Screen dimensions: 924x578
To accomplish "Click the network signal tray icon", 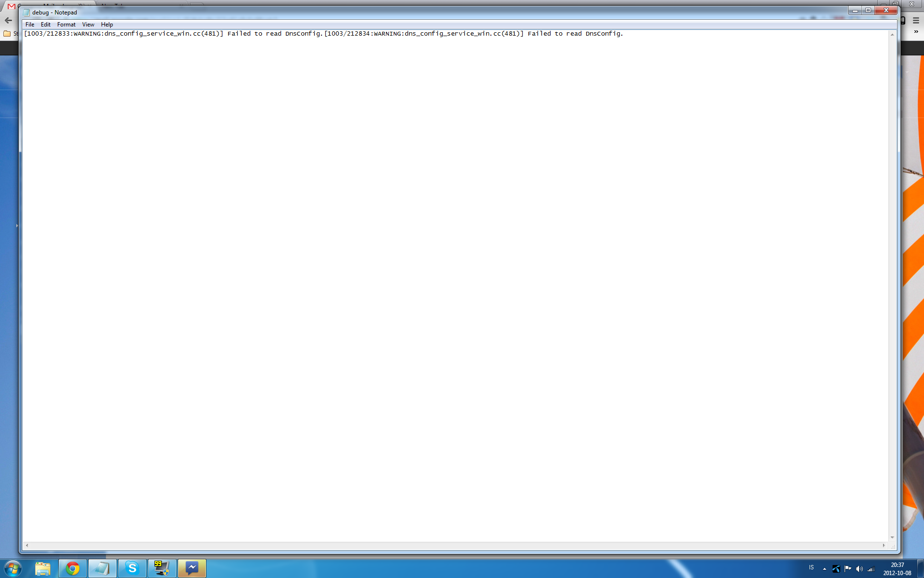I will pyautogui.click(x=873, y=570).
